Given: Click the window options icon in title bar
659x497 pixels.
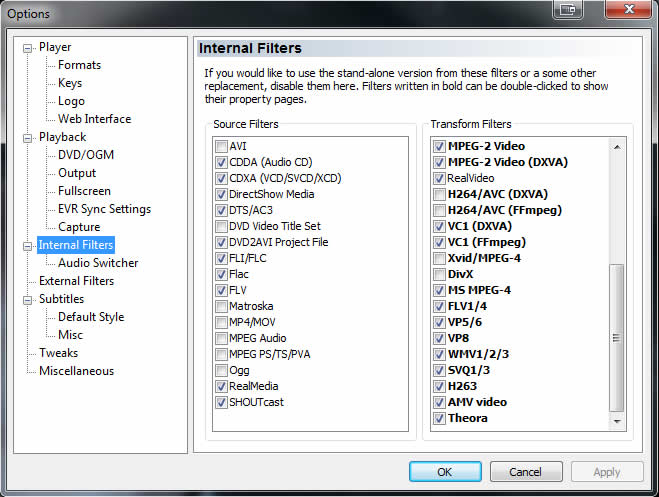Looking at the screenshot, I should tap(567, 9).
